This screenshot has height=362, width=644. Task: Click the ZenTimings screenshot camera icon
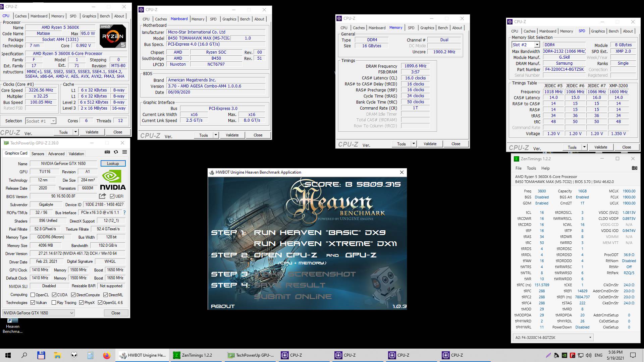(634, 168)
